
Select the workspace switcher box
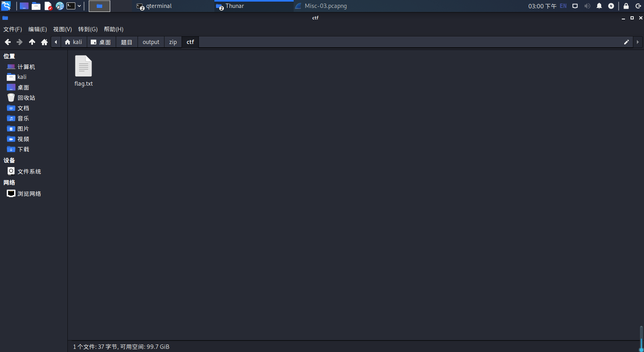coord(99,6)
